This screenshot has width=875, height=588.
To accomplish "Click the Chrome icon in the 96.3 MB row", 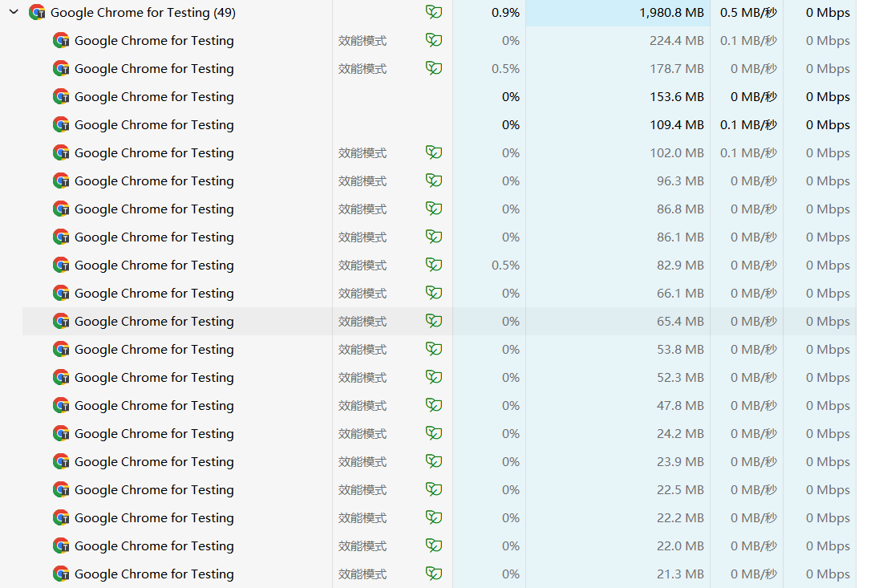I will click(61, 180).
